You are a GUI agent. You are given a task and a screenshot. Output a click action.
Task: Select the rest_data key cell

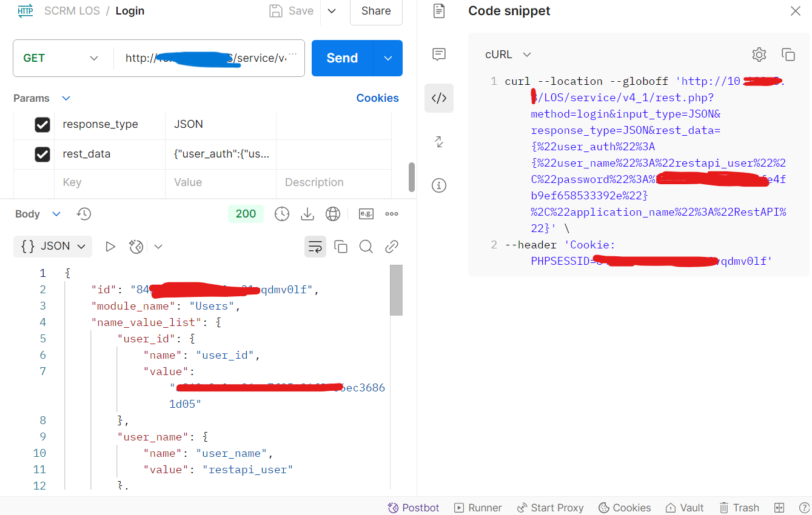tap(109, 154)
